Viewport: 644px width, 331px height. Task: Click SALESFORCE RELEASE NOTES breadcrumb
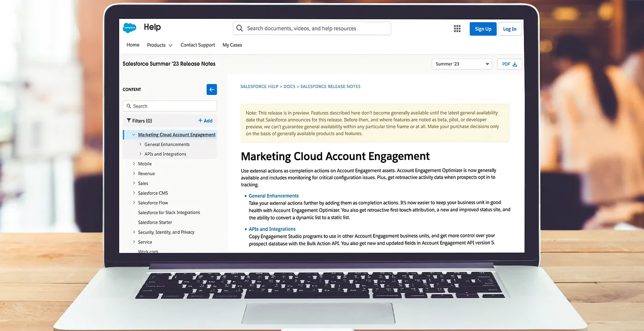coord(330,87)
